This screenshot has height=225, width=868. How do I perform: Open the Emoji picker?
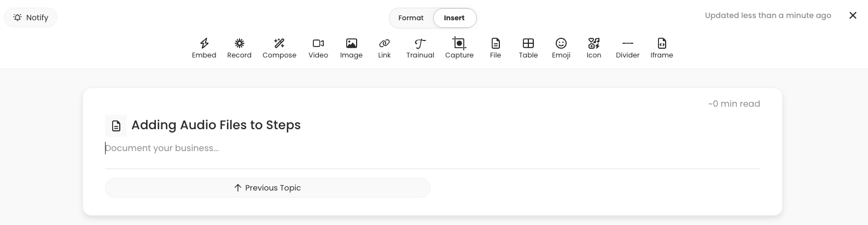click(x=561, y=48)
